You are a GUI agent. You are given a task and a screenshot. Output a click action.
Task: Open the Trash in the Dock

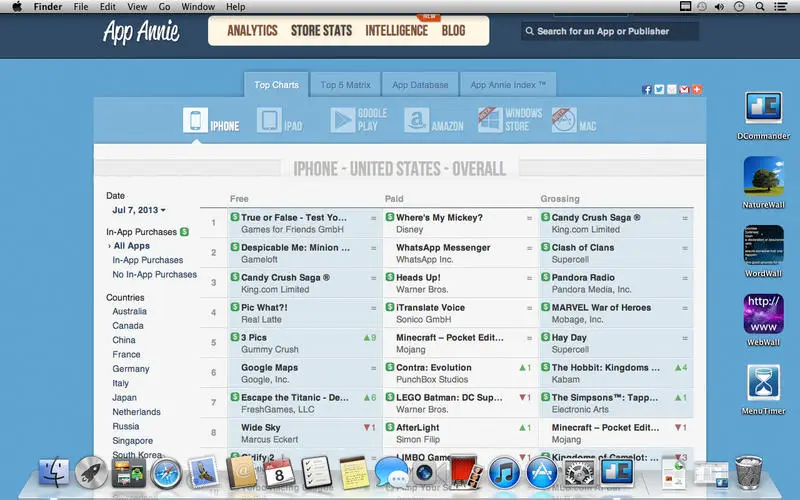tap(748, 472)
